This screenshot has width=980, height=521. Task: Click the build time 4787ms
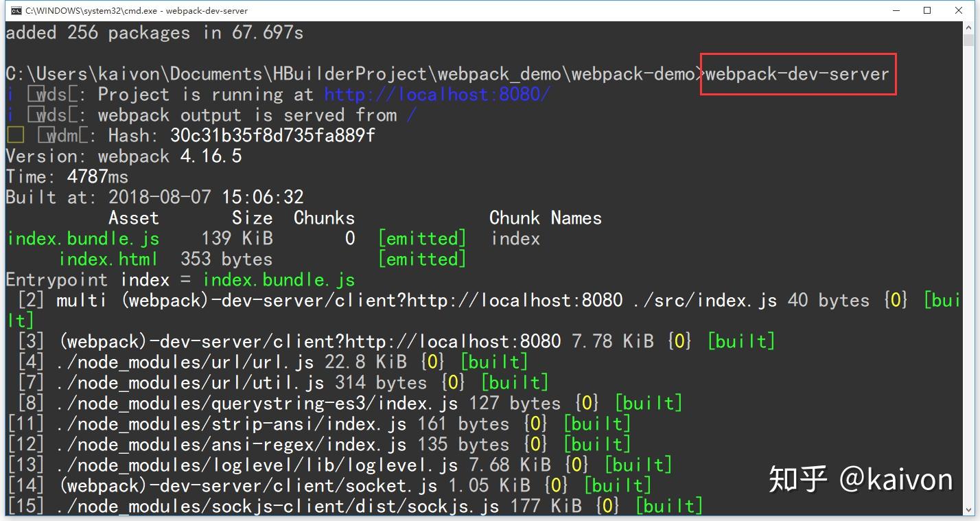(x=97, y=176)
